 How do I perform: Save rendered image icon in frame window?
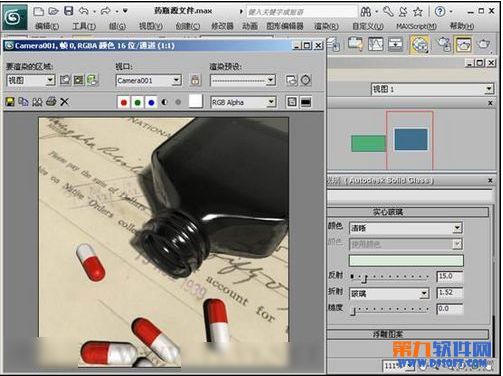(10, 102)
